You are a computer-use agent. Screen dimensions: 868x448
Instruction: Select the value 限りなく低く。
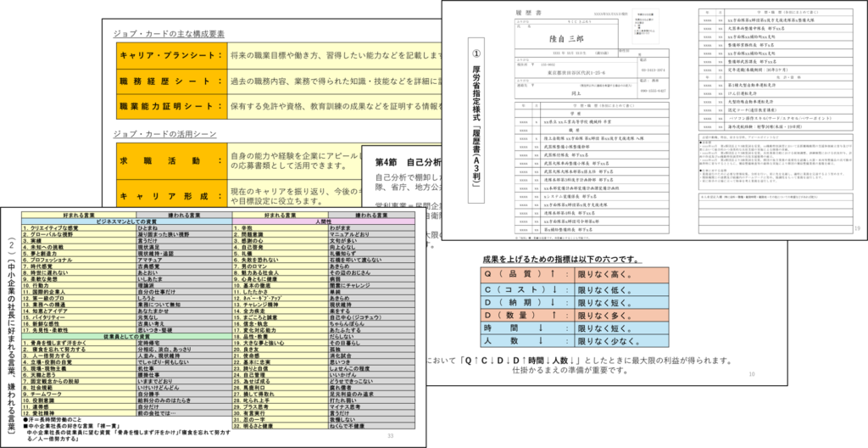point(605,290)
